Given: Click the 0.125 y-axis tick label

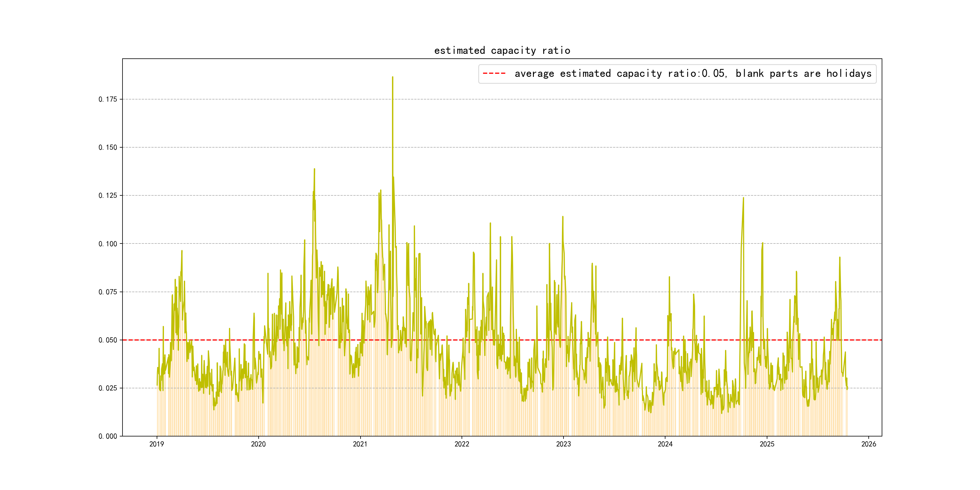Looking at the screenshot, I should (x=108, y=195).
